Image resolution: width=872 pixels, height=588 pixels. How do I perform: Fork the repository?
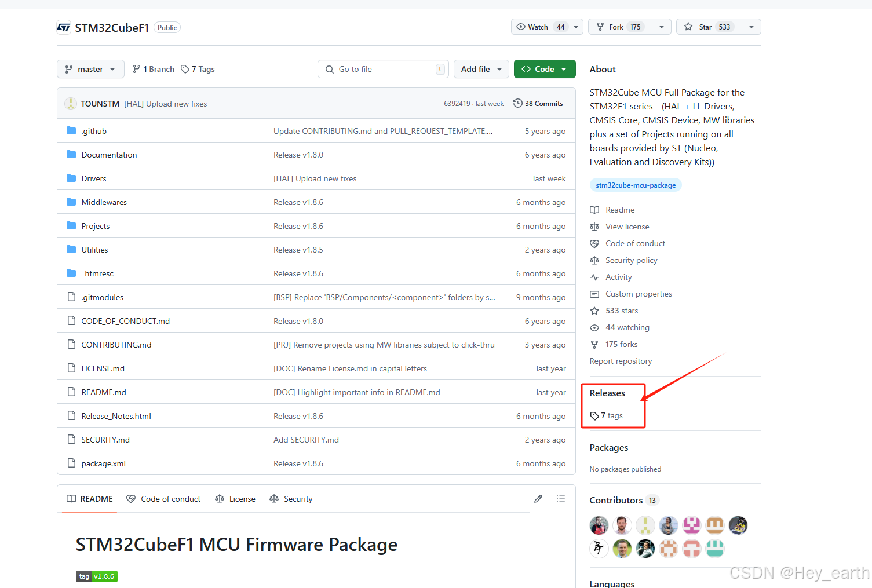(620, 27)
